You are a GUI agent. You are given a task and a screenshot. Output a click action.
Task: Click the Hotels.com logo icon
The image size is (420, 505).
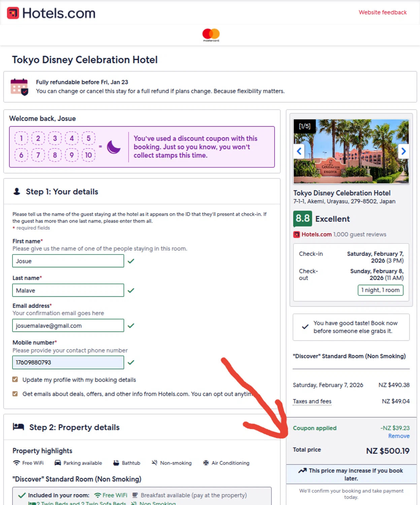click(13, 13)
